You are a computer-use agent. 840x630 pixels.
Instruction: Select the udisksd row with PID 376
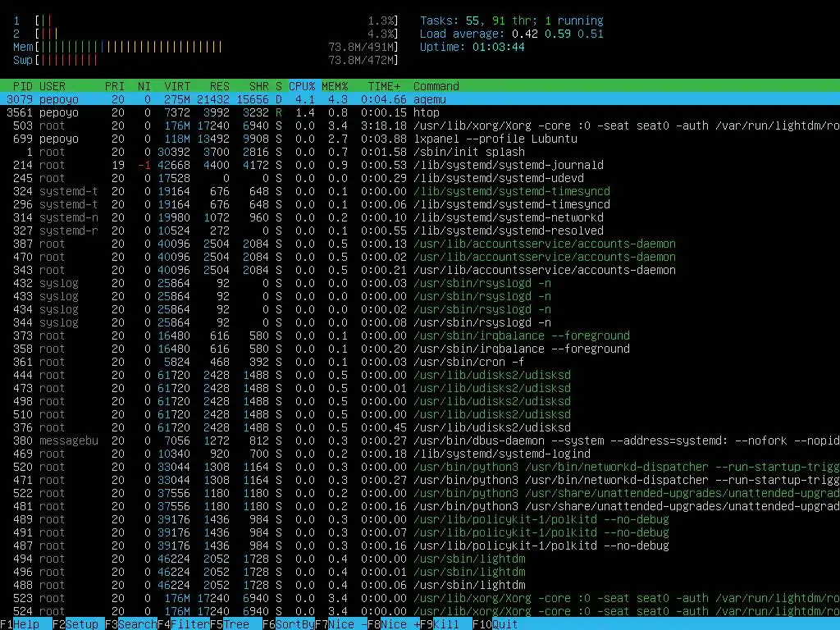[x=420, y=427]
